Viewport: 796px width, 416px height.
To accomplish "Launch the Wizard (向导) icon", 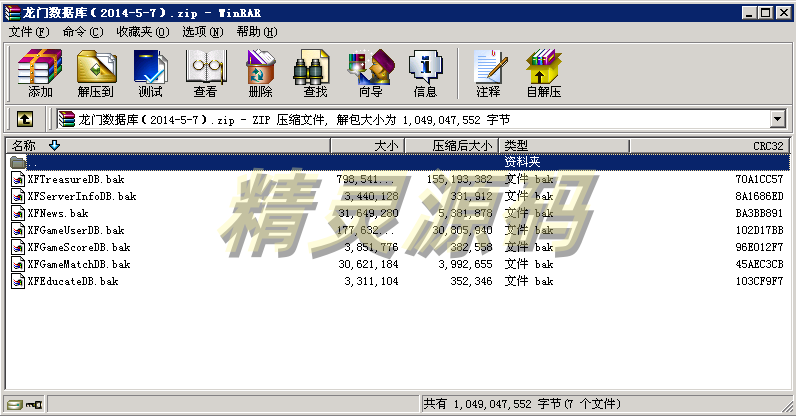I will (x=371, y=73).
